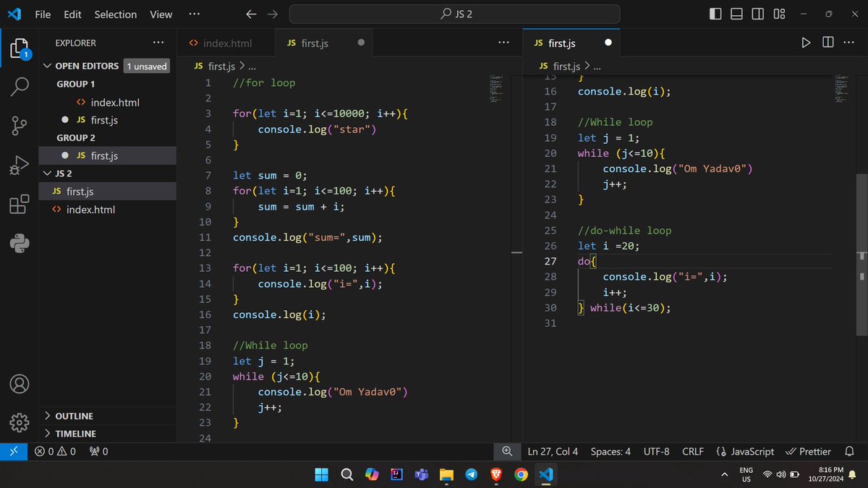Click the left editor minimap
Image resolution: width=868 pixels, height=488 pixels.
click(495, 87)
